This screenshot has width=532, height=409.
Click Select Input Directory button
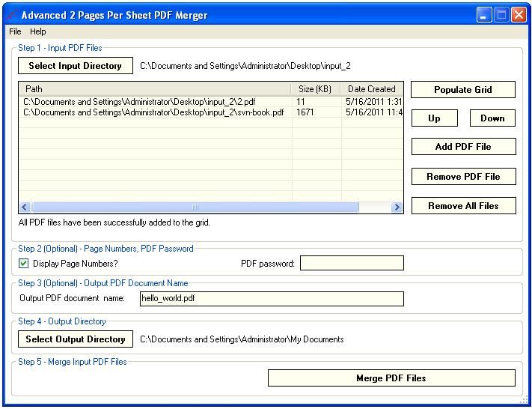75,66
